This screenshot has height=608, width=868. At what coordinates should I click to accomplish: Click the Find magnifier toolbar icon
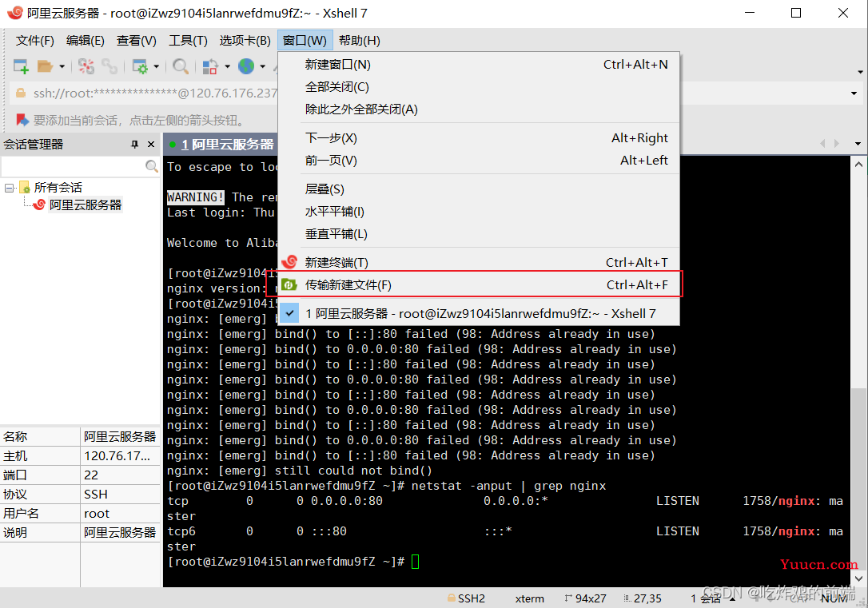(180, 66)
